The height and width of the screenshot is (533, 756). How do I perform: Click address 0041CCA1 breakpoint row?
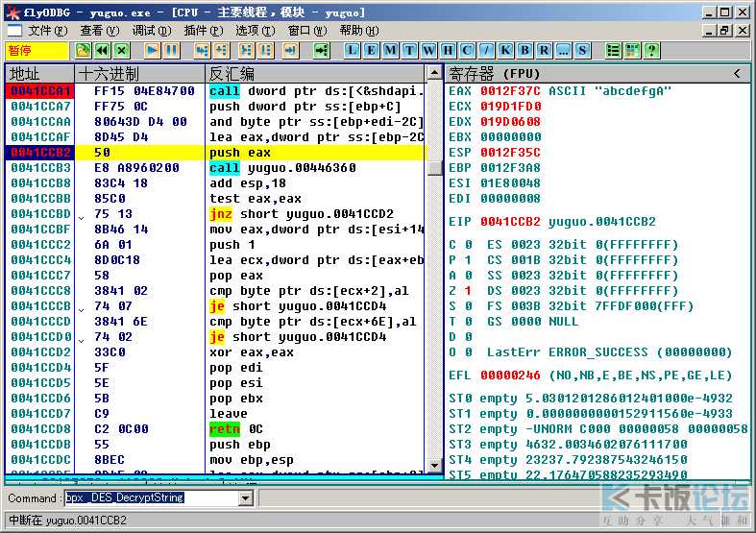40,90
